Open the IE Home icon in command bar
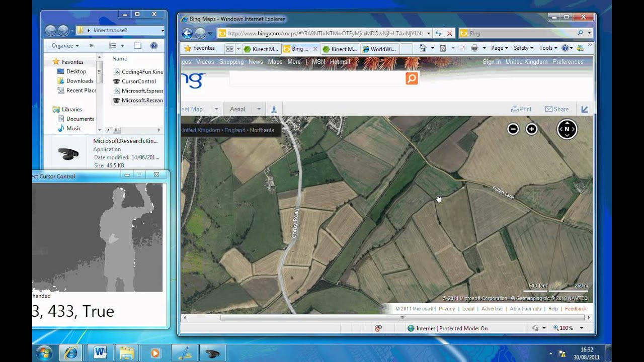The width and height of the screenshot is (644, 362). pyautogui.click(x=423, y=48)
